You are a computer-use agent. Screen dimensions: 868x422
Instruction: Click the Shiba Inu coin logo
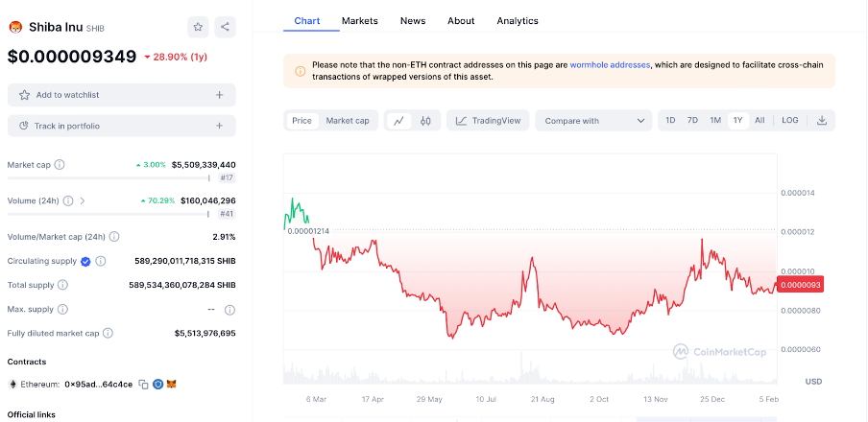15,27
